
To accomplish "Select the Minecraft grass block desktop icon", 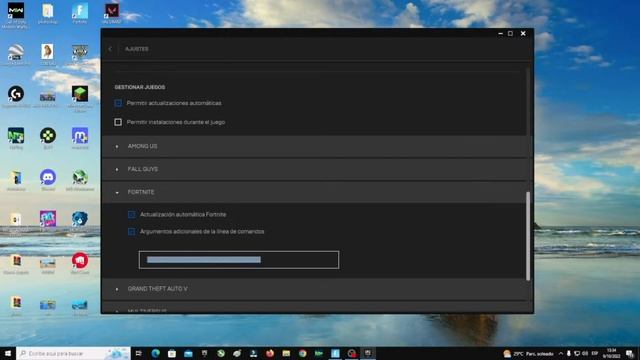I will pos(80,94).
